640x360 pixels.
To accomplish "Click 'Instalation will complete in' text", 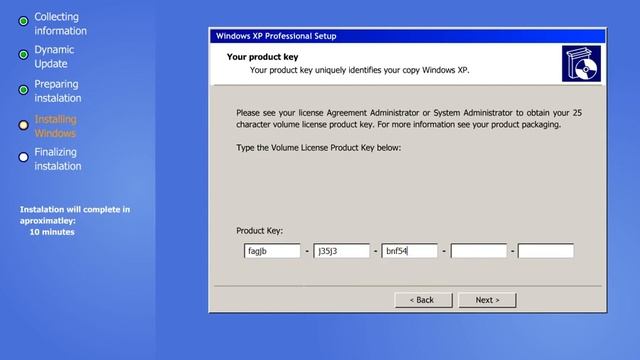I will coord(75,209).
